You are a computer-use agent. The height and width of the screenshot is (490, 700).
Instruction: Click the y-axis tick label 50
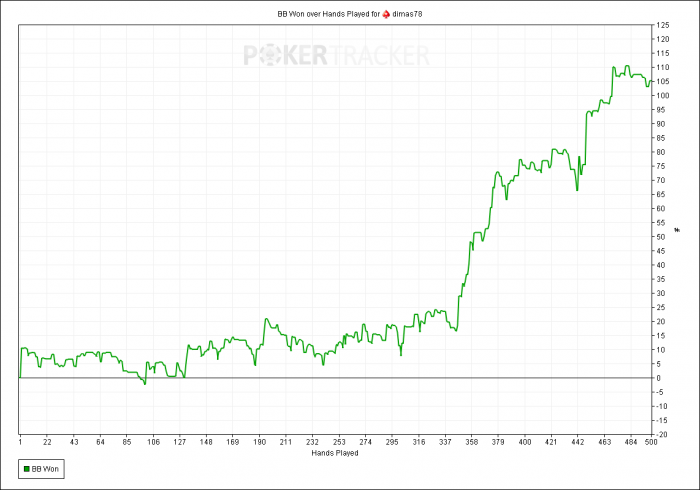[x=661, y=237]
